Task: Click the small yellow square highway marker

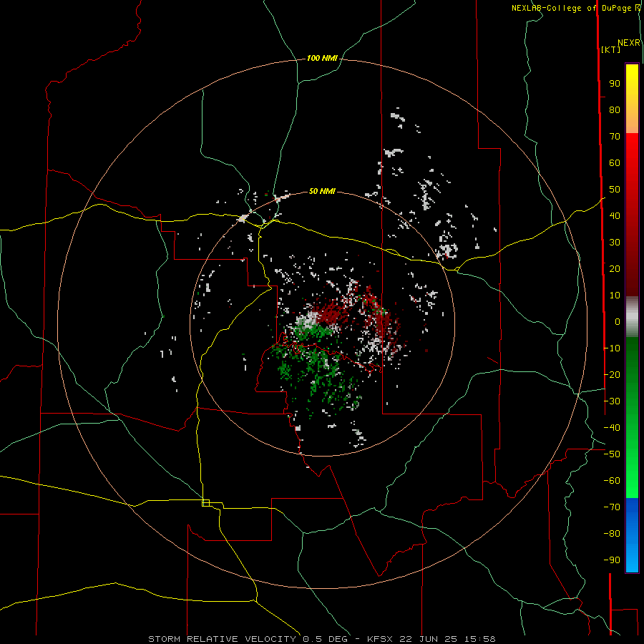Action: tap(206, 503)
